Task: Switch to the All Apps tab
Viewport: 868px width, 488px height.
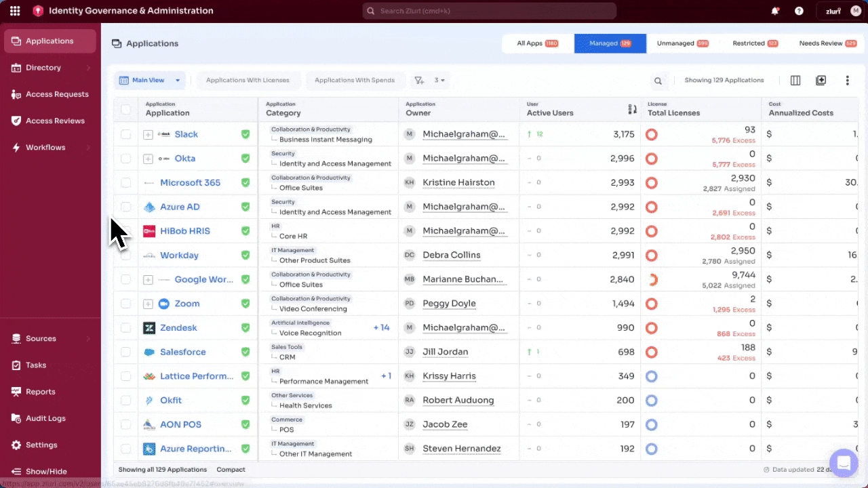Action: 537,43
